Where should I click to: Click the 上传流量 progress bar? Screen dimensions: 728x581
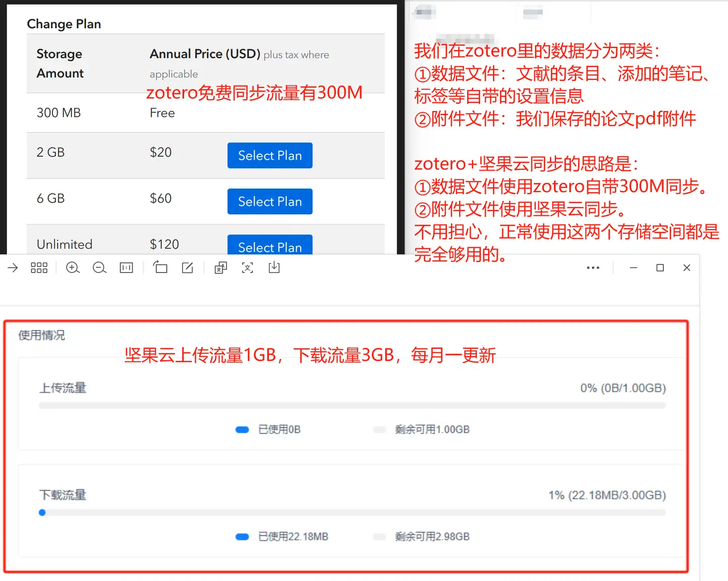pyautogui.click(x=352, y=406)
